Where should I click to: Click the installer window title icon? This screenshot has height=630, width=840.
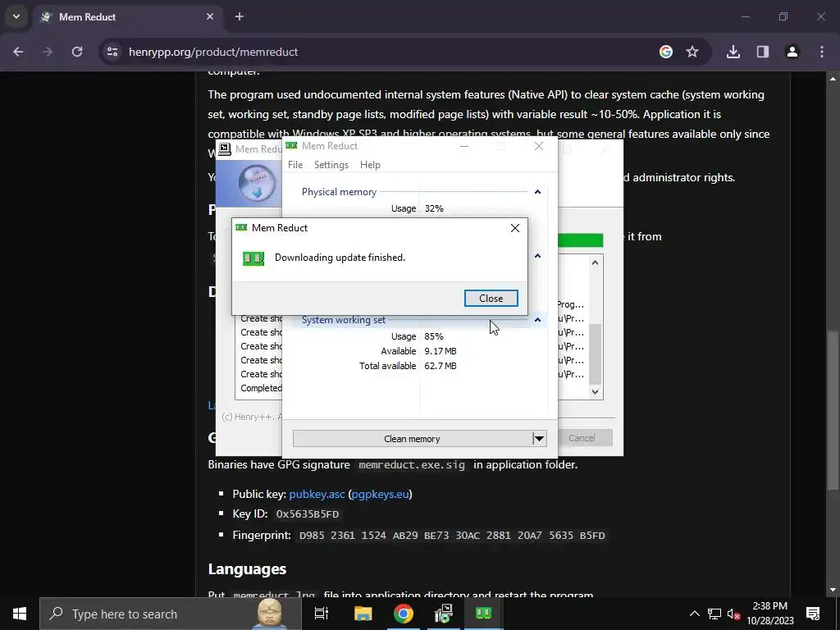(225, 149)
